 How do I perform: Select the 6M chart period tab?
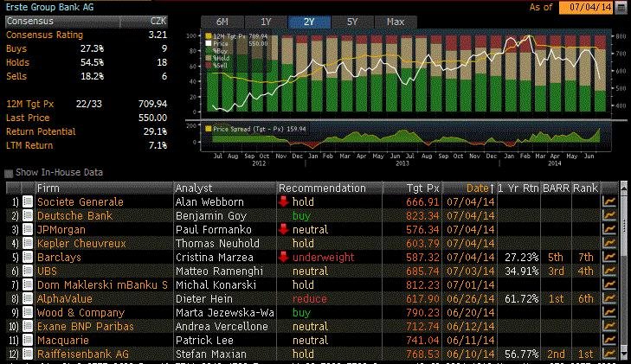point(222,22)
